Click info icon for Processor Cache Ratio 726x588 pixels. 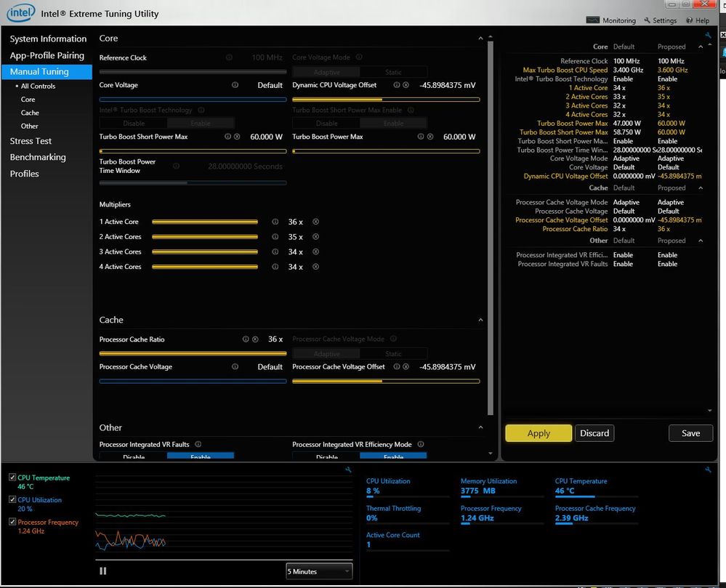click(246, 339)
